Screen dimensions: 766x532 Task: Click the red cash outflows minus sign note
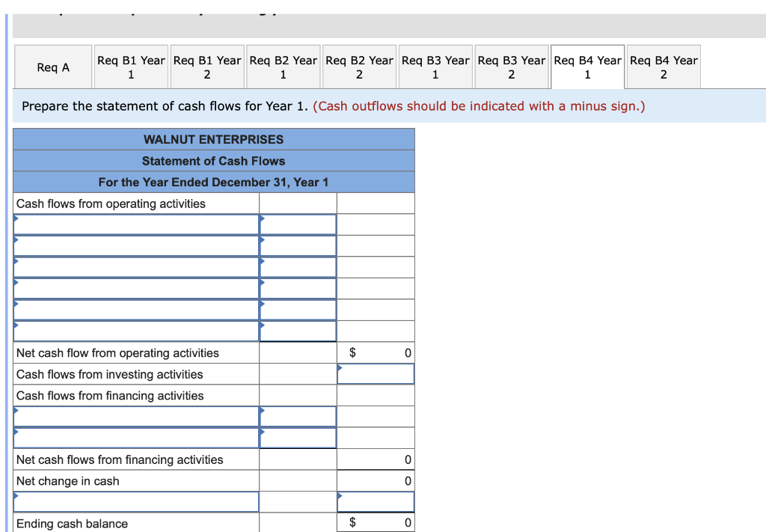[479, 106]
